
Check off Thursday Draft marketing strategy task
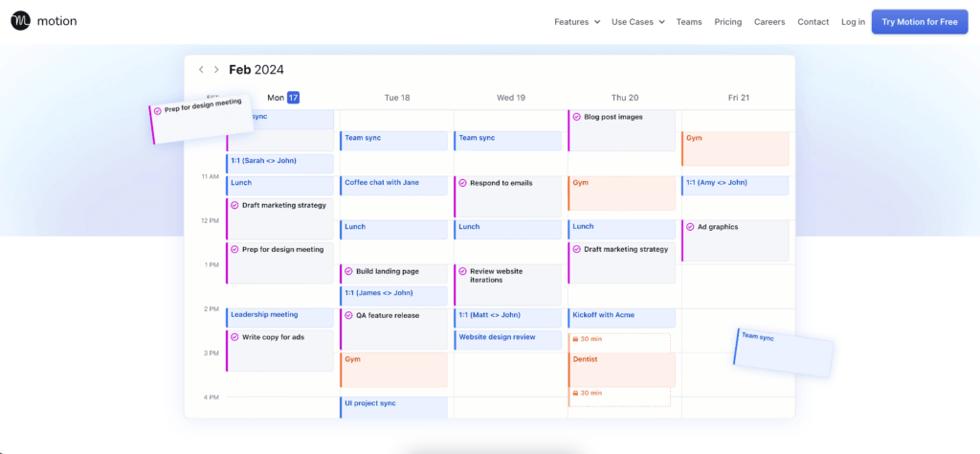point(577,250)
